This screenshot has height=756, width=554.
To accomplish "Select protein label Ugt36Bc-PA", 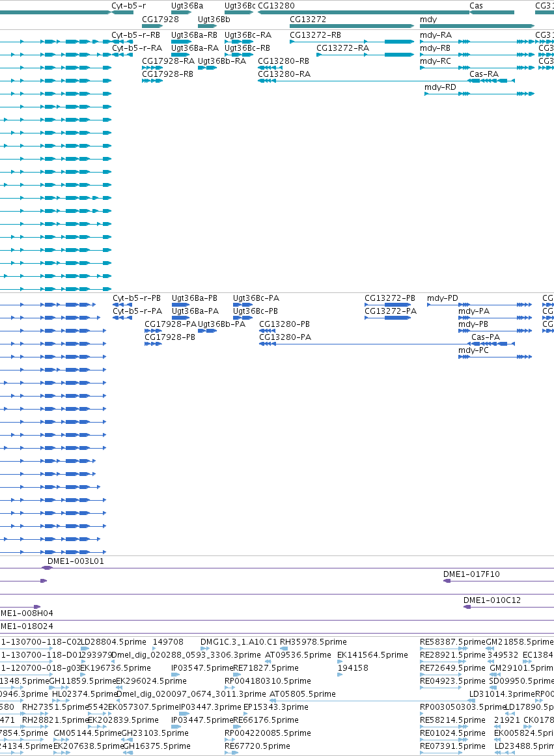I will click(x=256, y=298).
